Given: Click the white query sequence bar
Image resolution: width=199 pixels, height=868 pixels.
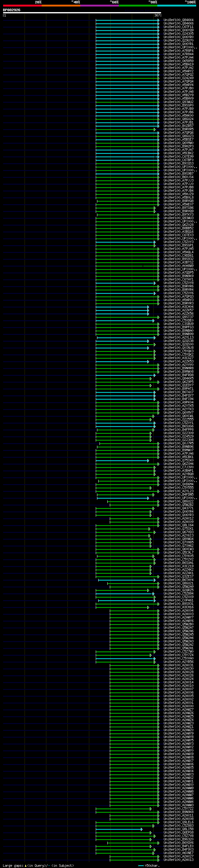Looking at the screenshot, I should click(x=82, y=13).
